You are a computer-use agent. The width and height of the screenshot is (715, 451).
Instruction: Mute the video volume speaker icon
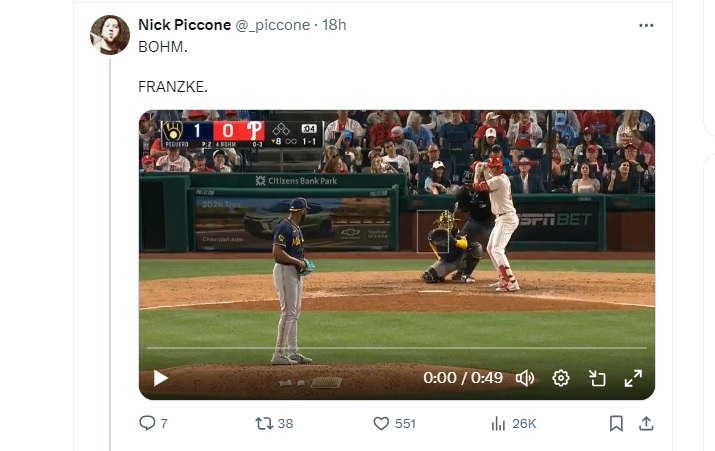point(525,378)
